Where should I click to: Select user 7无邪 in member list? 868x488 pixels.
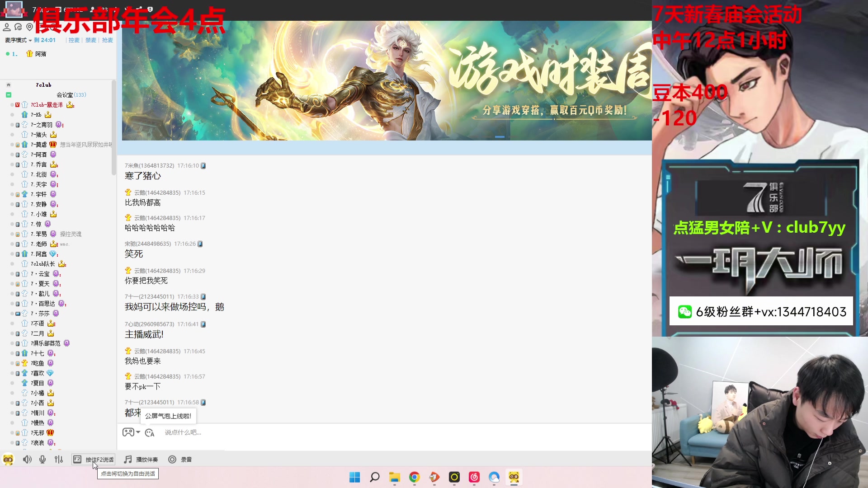(38, 433)
